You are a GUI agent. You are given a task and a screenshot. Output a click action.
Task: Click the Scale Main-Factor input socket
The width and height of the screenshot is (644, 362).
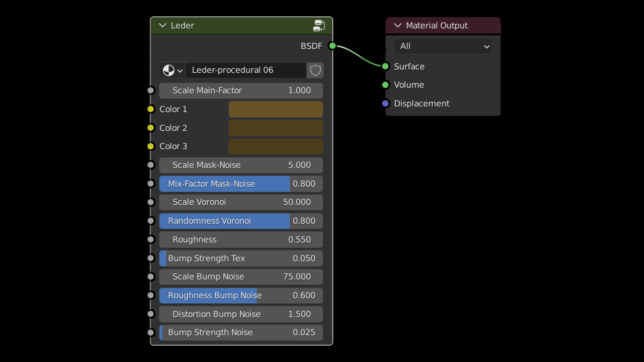click(x=151, y=90)
